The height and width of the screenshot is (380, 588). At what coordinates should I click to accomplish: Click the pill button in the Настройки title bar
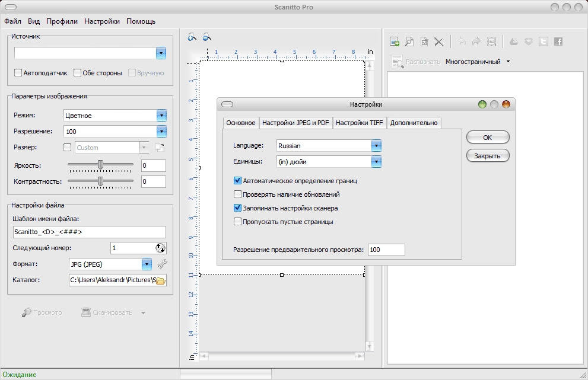click(227, 104)
